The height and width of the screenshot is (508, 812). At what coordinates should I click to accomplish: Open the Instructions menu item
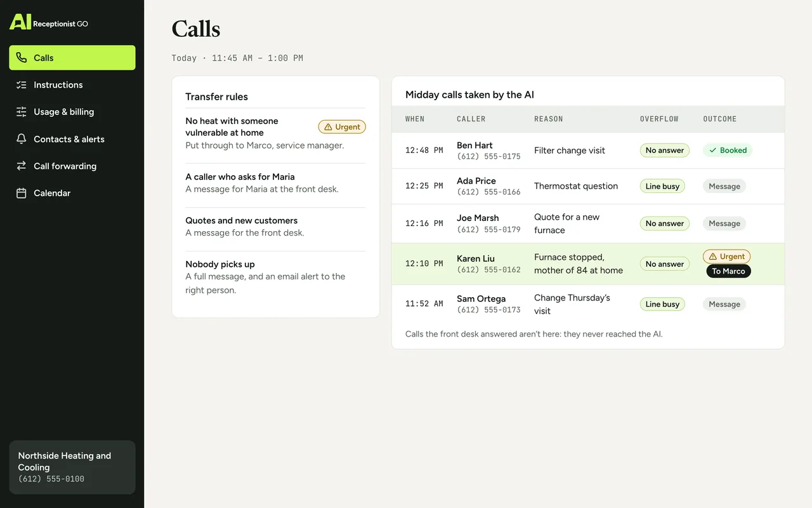coord(72,84)
